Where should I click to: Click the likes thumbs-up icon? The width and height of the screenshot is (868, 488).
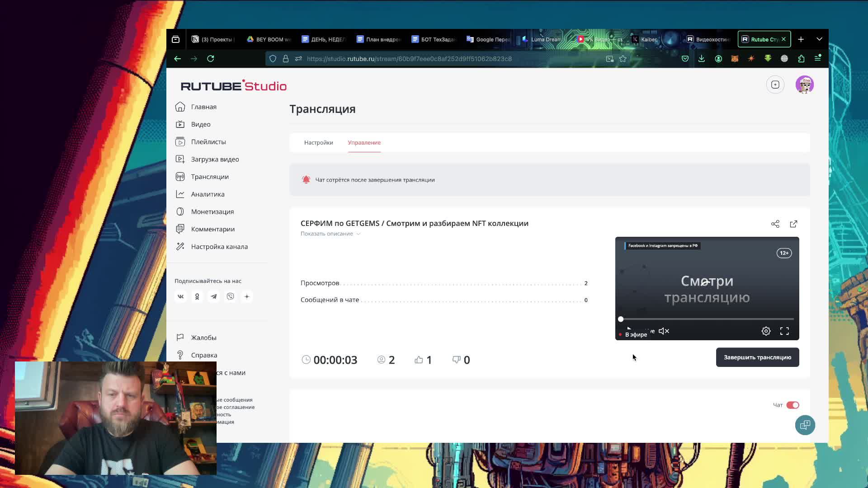pos(419,360)
